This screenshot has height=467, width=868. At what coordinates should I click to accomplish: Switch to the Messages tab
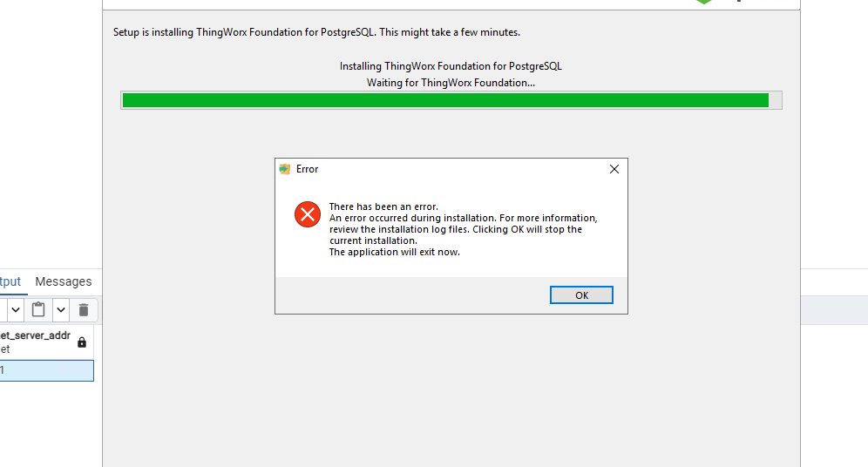[64, 281]
